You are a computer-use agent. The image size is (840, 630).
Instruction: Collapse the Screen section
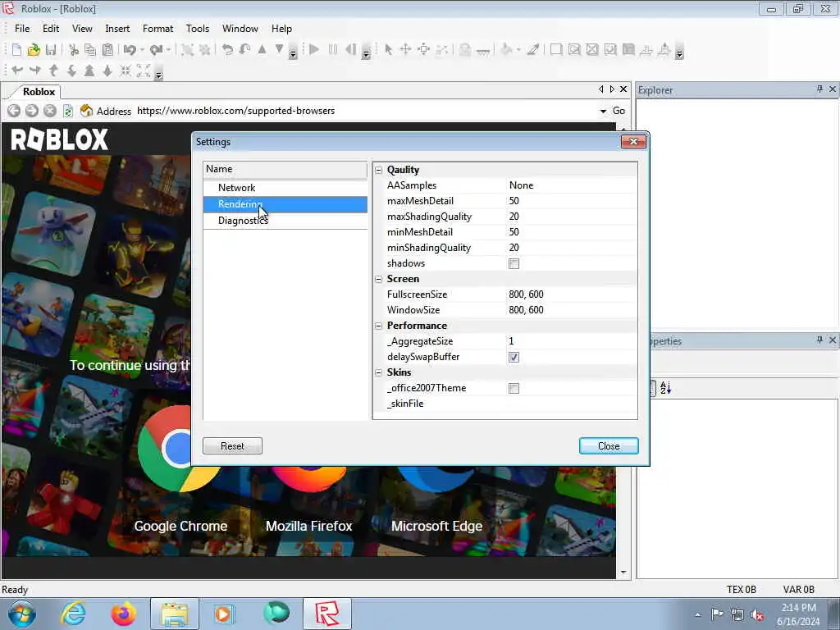pos(379,279)
